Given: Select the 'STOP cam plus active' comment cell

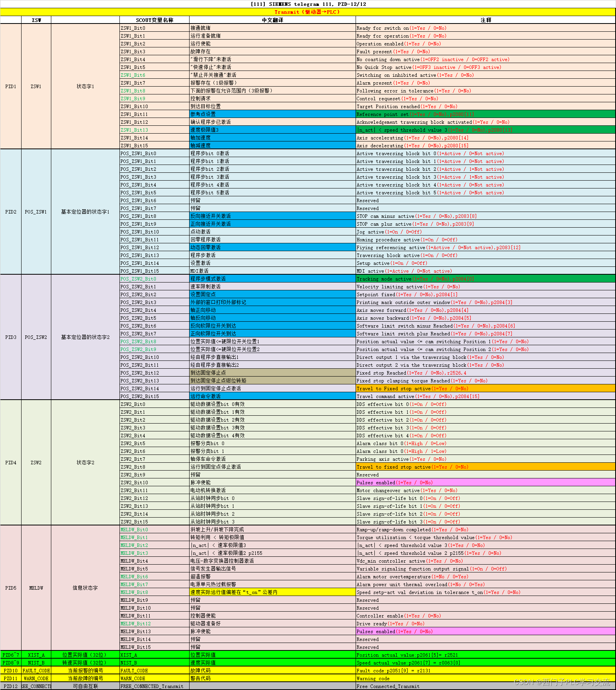Looking at the screenshot, I should tap(485, 224).
